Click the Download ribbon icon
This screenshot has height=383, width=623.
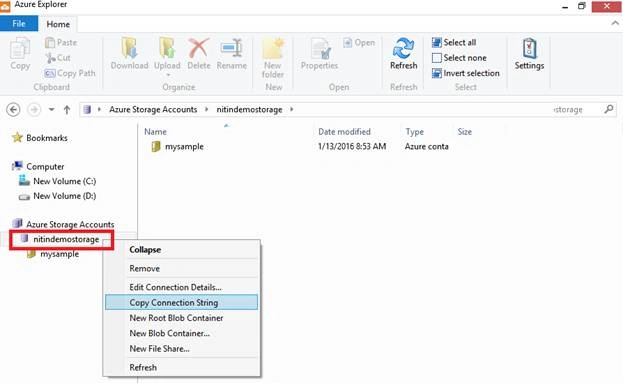click(x=129, y=54)
